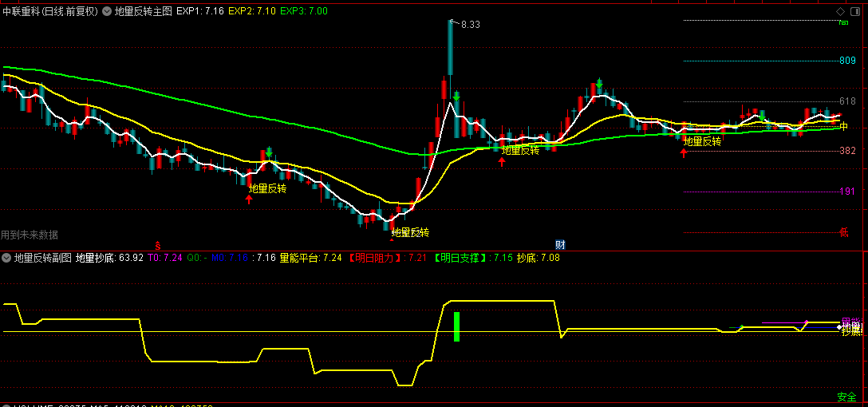The image size is (868, 407).
Task: Click the red 低 level label
Action: point(843,232)
